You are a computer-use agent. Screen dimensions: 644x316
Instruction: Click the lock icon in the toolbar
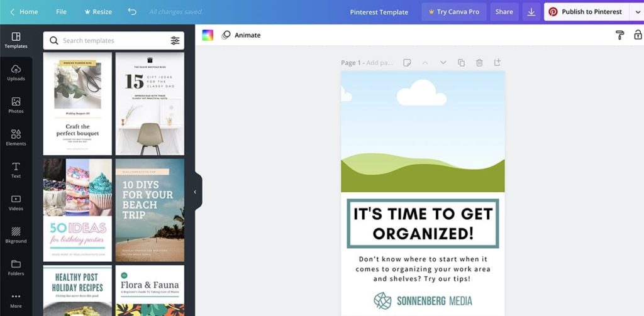pos(638,35)
